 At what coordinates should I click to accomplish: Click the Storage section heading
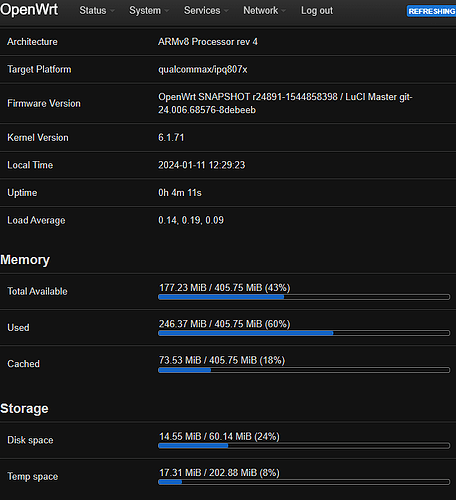pyautogui.click(x=24, y=408)
